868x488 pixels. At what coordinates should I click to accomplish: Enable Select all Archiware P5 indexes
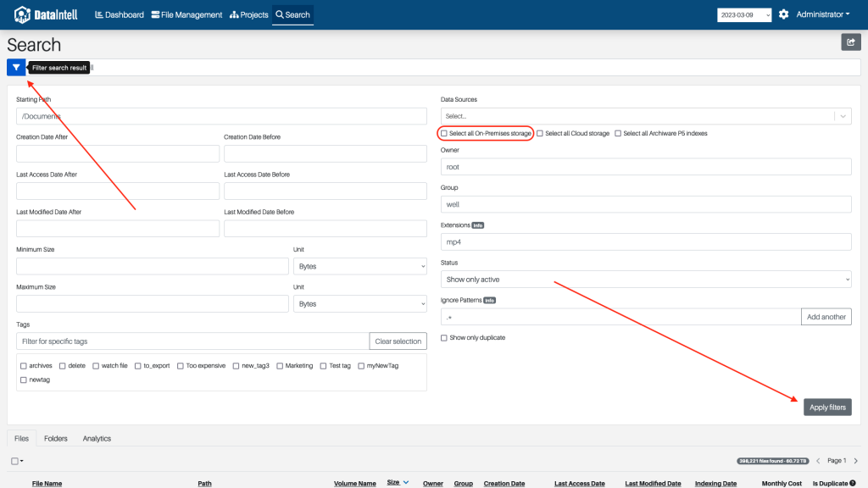[x=618, y=133]
